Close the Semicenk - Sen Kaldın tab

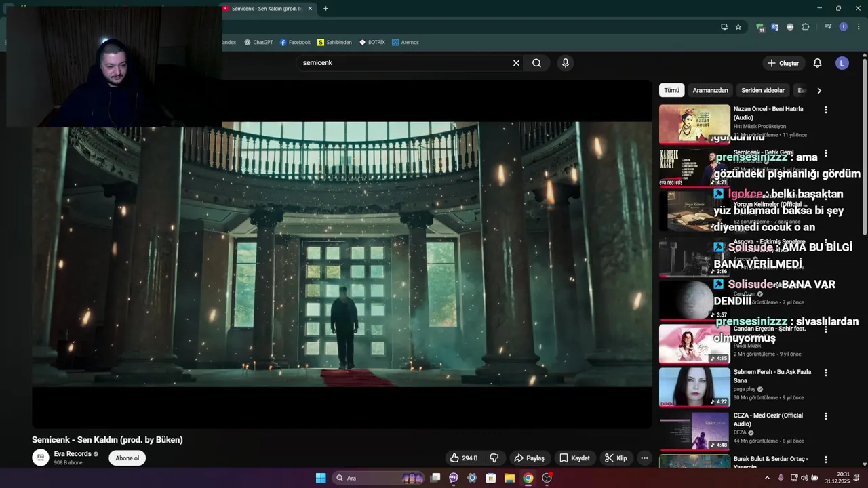[x=311, y=9]
